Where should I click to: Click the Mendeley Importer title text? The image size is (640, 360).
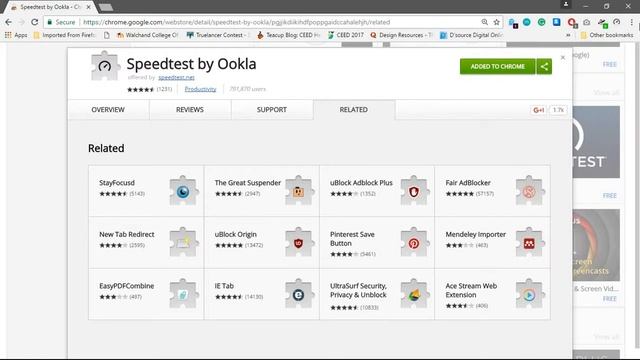[476, 234]
